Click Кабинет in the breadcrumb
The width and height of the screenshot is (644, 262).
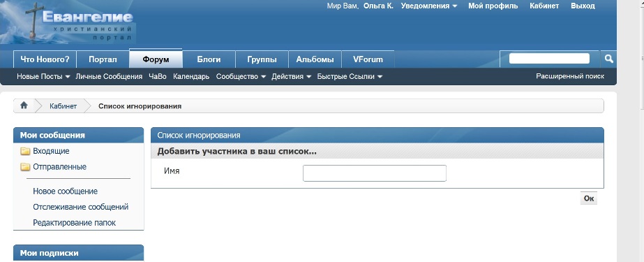pyautogui.click(x=63, y=106)
